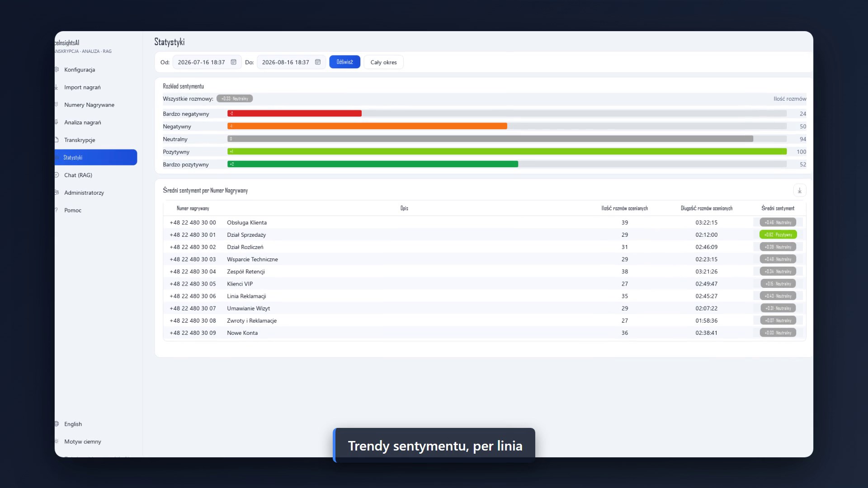Focus the Do date field 2026-08-16 18:37

(291, 62)
